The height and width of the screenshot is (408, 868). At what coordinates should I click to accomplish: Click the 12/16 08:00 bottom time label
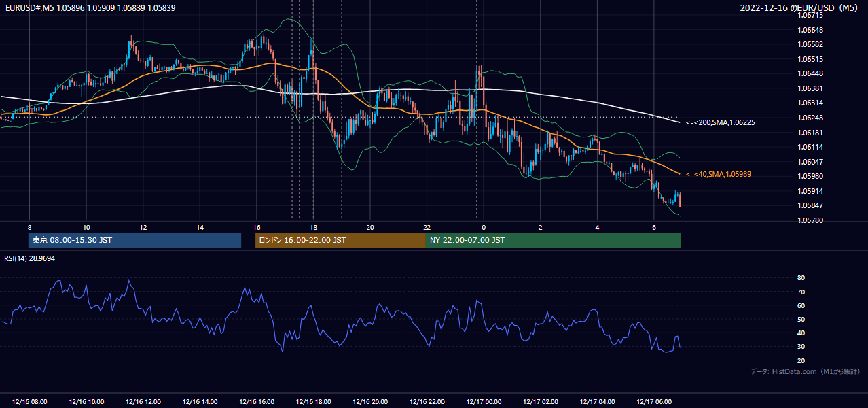[29, 402]
